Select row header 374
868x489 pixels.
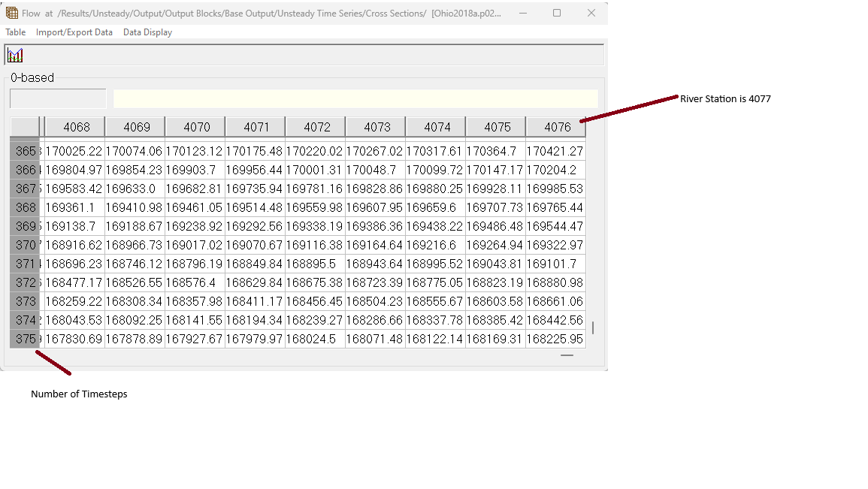coord(25,320)
